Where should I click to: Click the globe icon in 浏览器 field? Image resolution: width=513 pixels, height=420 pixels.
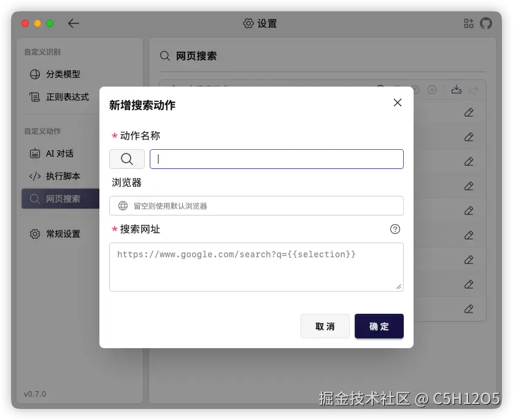point(123,205)
